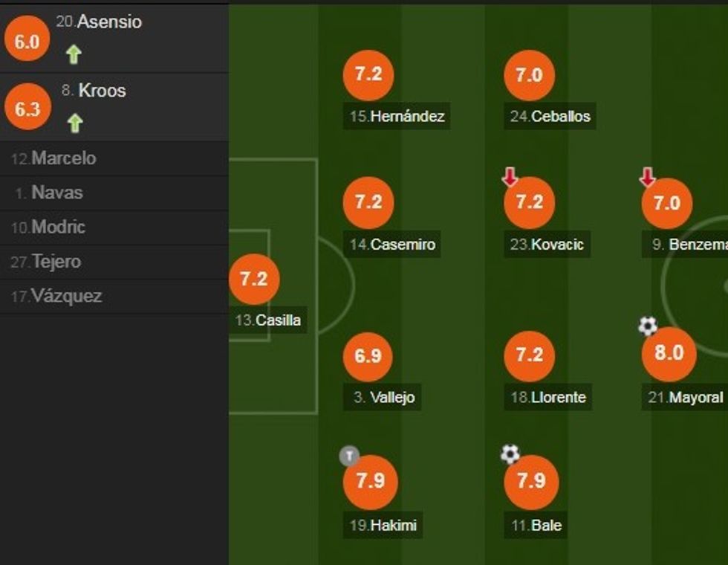Click the green sub-in arrow under Asensio

coord(73,54)
